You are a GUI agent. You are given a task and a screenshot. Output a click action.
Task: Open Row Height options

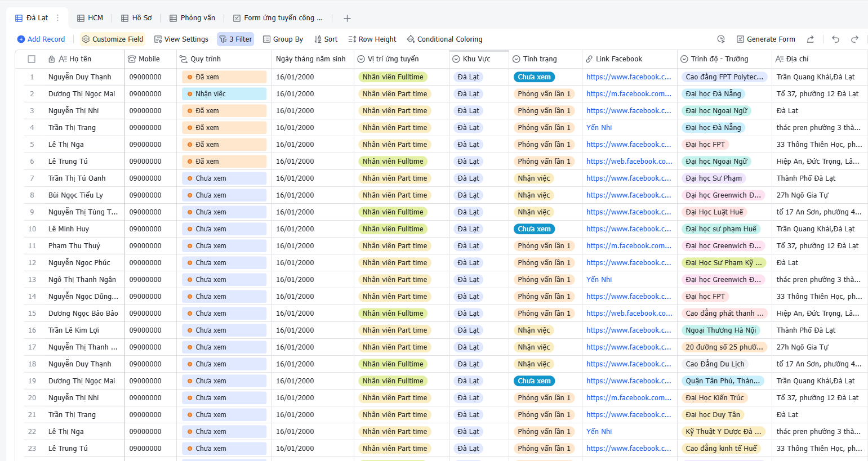pyautogui.click(x=372, y=39)
